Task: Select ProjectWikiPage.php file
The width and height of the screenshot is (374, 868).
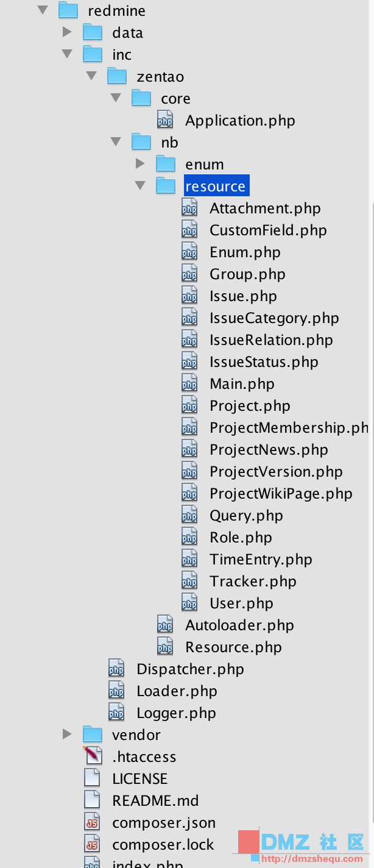Action: (x=281, y=494)
